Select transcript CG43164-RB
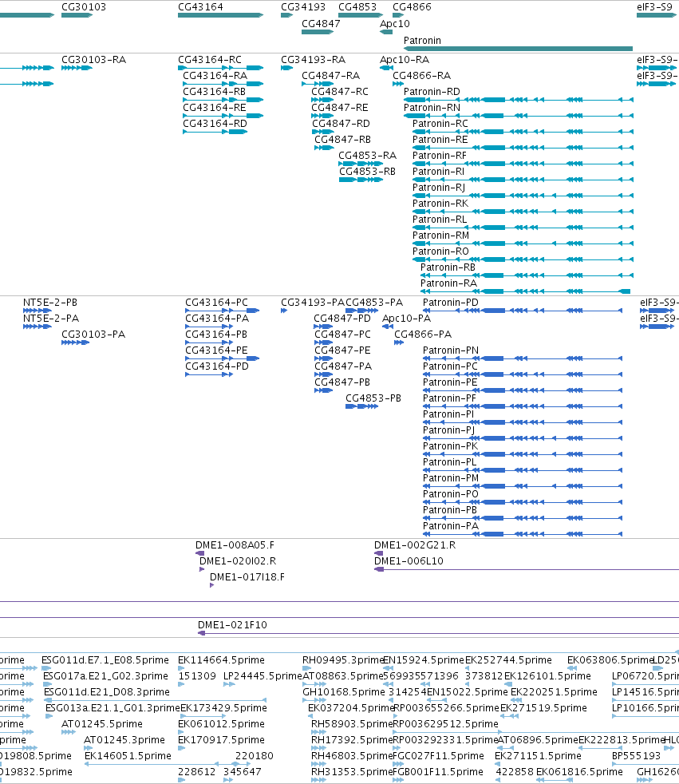 click(223, 100)
